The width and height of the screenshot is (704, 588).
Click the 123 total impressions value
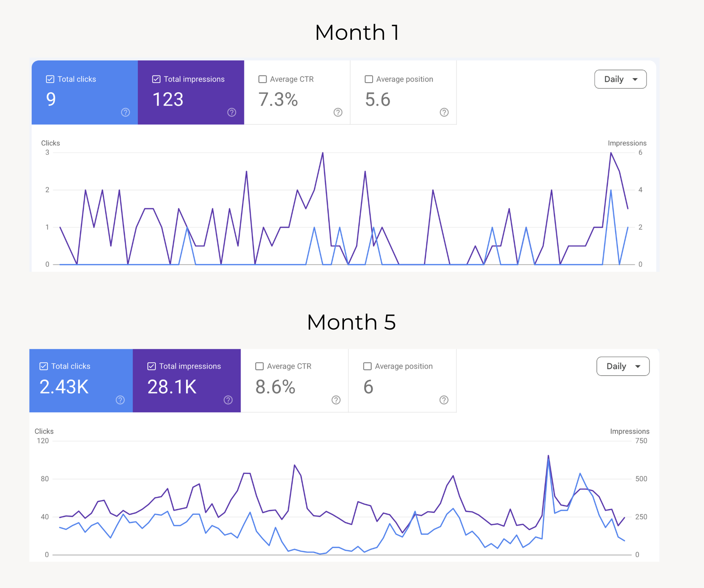click(x=168, y=100)
